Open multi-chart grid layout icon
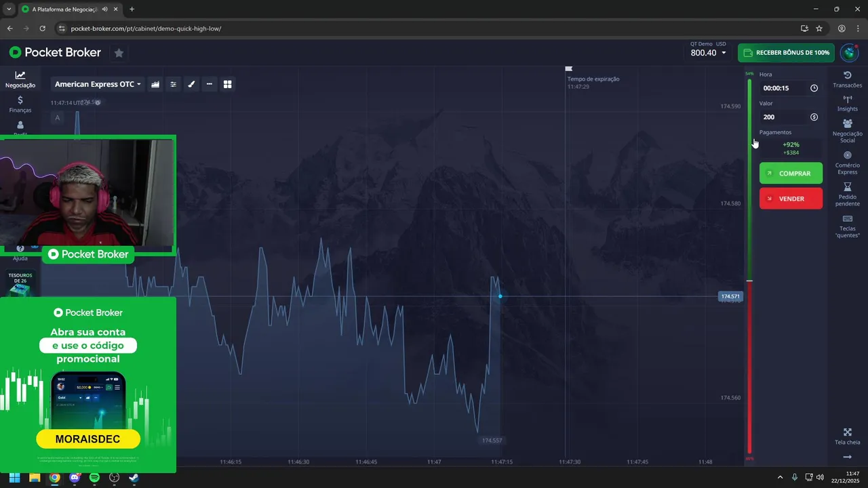Viewport: 868px width, 488px height. pos(228,84)
